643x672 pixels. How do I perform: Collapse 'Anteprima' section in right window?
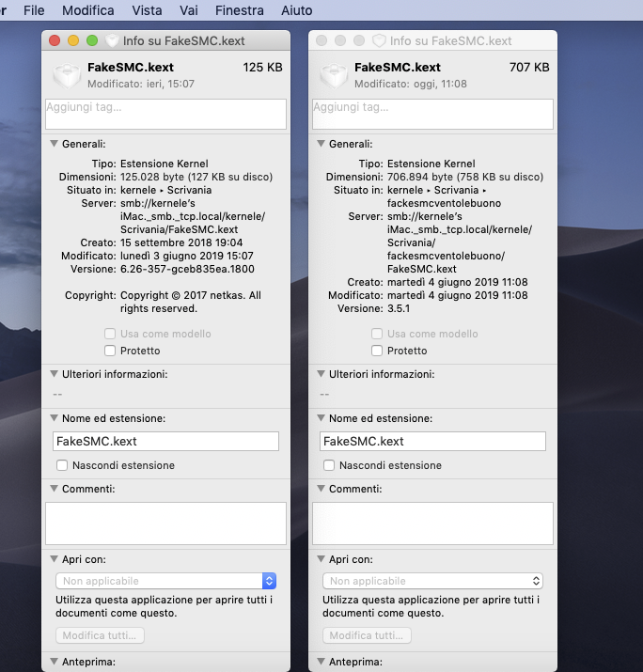click(x=321, y=662)
